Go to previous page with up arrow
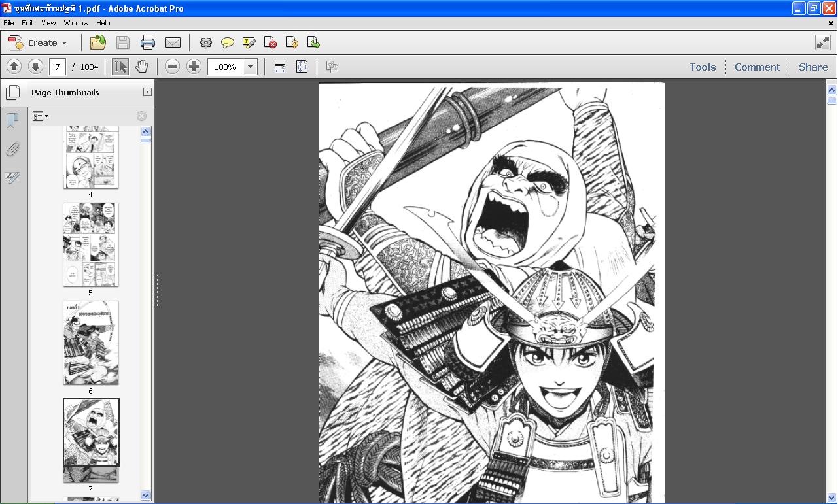 coord(14,66)
